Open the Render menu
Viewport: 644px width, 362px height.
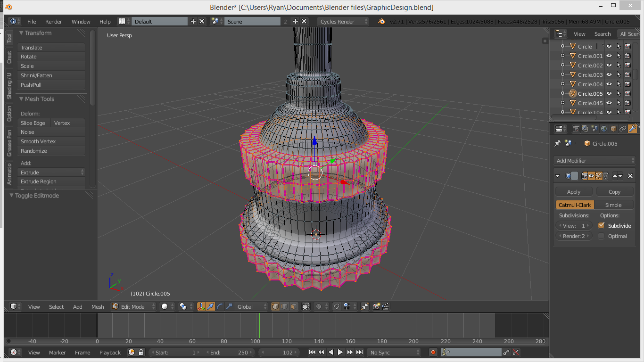tap(53, 21)
